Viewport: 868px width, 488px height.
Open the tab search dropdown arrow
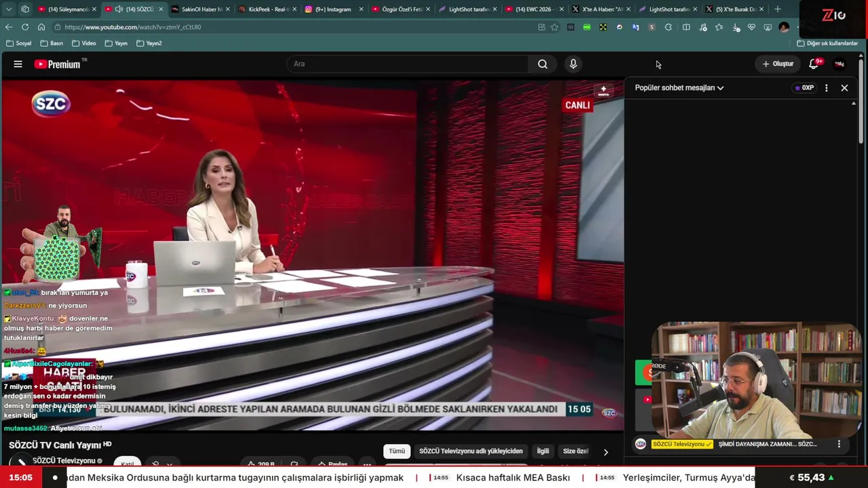[9, 9]
